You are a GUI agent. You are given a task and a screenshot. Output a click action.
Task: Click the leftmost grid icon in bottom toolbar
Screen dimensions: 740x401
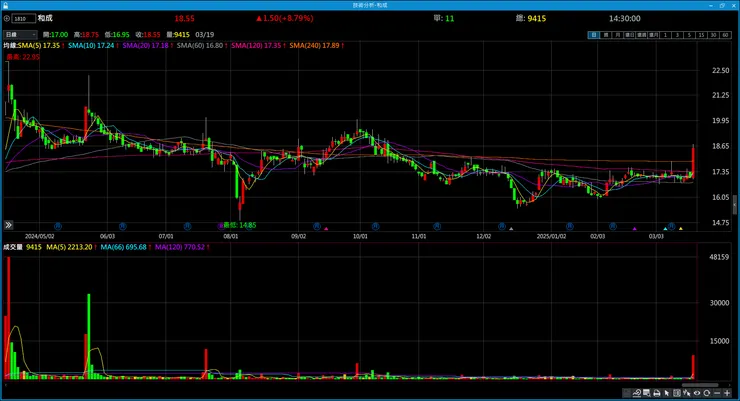(x=627, y=393)
